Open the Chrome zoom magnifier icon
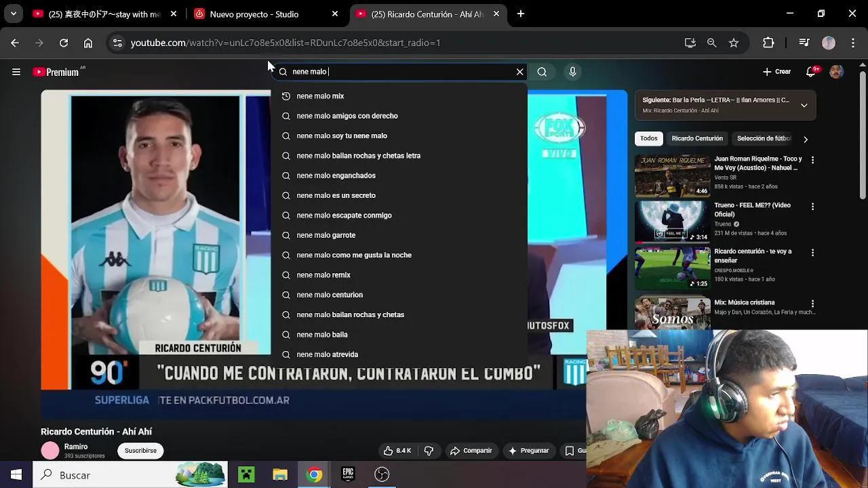 click(x=711, y=43)
